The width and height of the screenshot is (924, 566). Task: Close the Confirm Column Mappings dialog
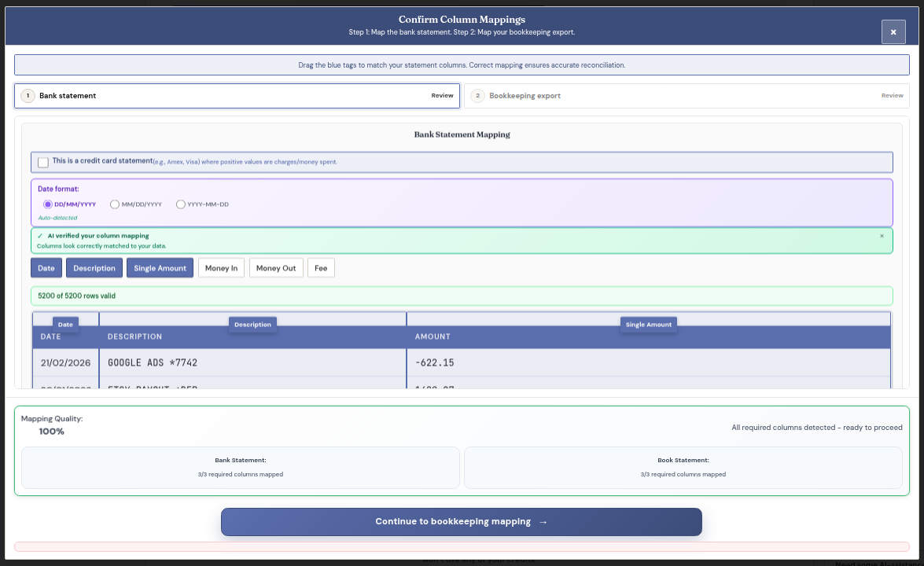(893, 31)
